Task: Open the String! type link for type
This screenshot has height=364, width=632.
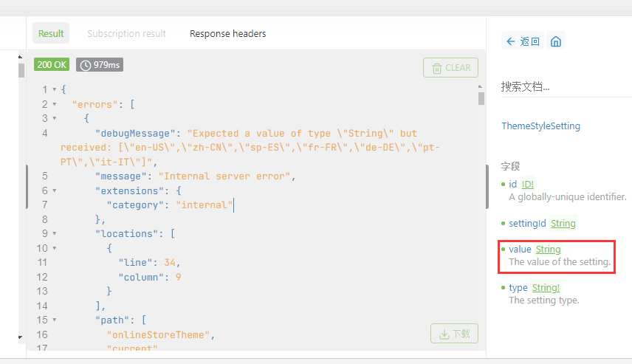Action: (x=546, y=288)
